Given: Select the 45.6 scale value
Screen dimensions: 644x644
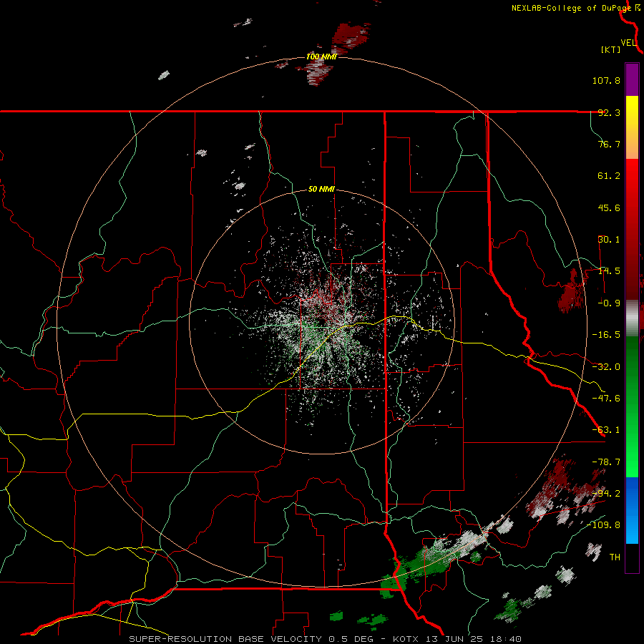Looking at the screenshot, I should [609, 208].
